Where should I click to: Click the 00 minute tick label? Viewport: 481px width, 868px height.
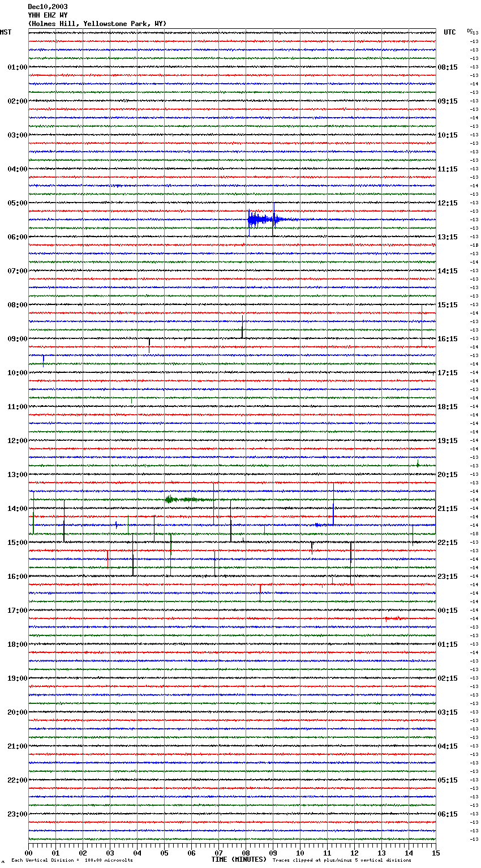tap(28, 853)
